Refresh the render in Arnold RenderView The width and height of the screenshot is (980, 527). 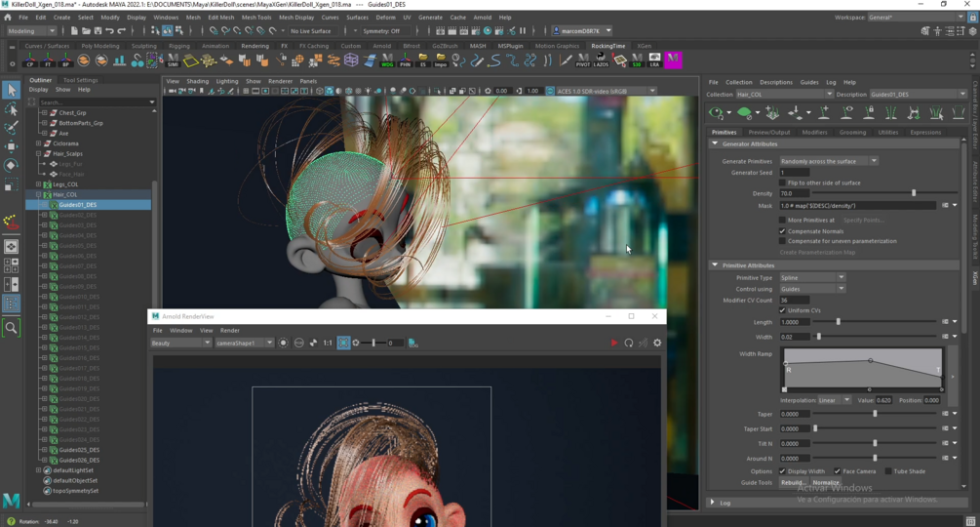click(629, 343)
